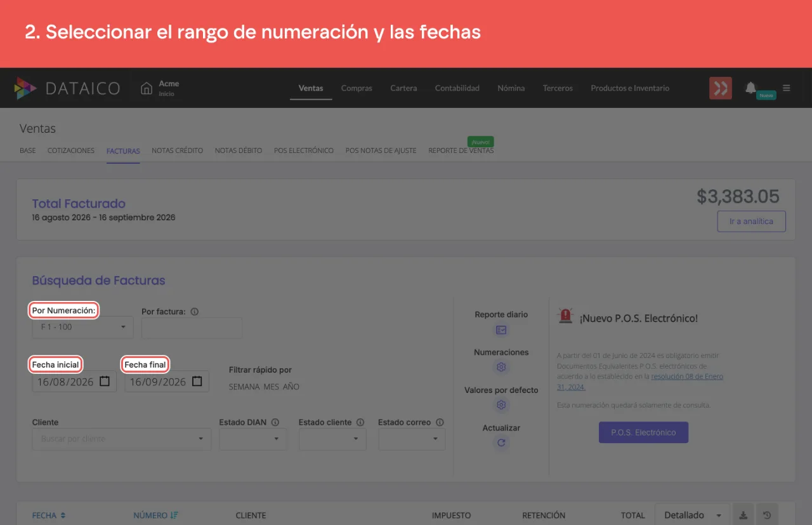Filter quickly by SEMANA
Image resolution: width=812 pixels, height=525 pixels.
click(x=244, y=387)
